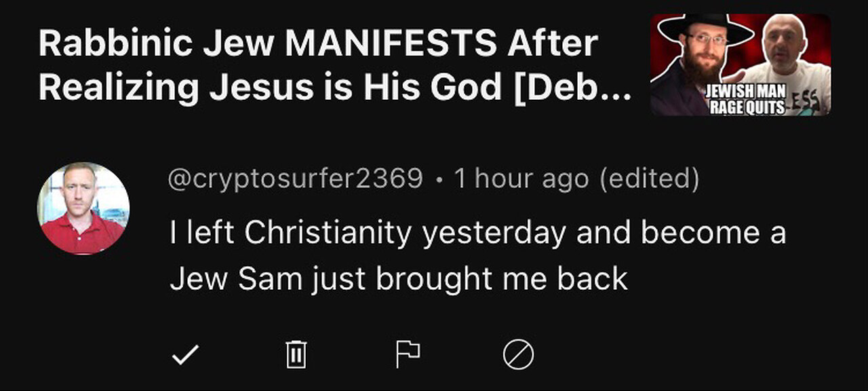Screen dimensions: 868x391
Task: Delete the comment using the trash icon
Action: pos(296,354)
